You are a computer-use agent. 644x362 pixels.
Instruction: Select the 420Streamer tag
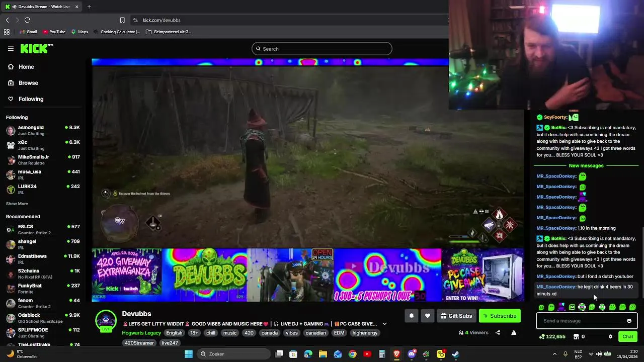[139, 343]
